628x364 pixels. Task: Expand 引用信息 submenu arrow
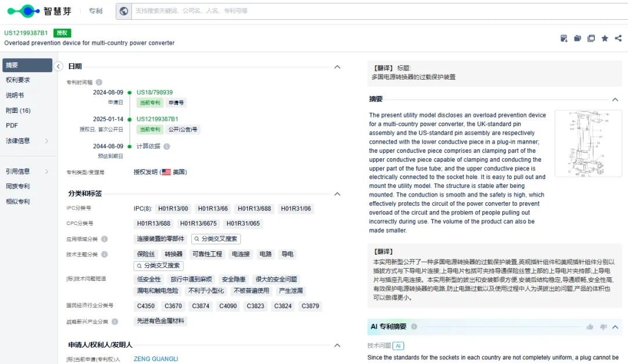[47, 172]
